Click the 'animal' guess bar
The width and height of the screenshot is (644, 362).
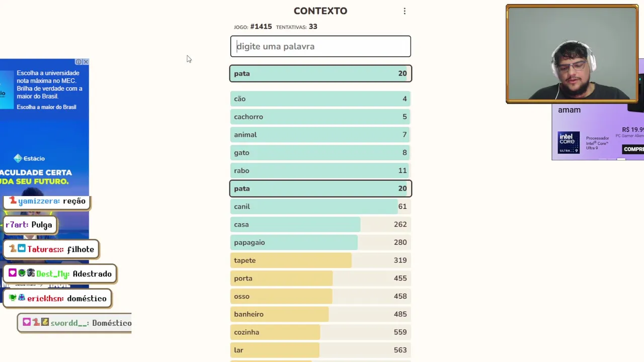click(320, 135)
